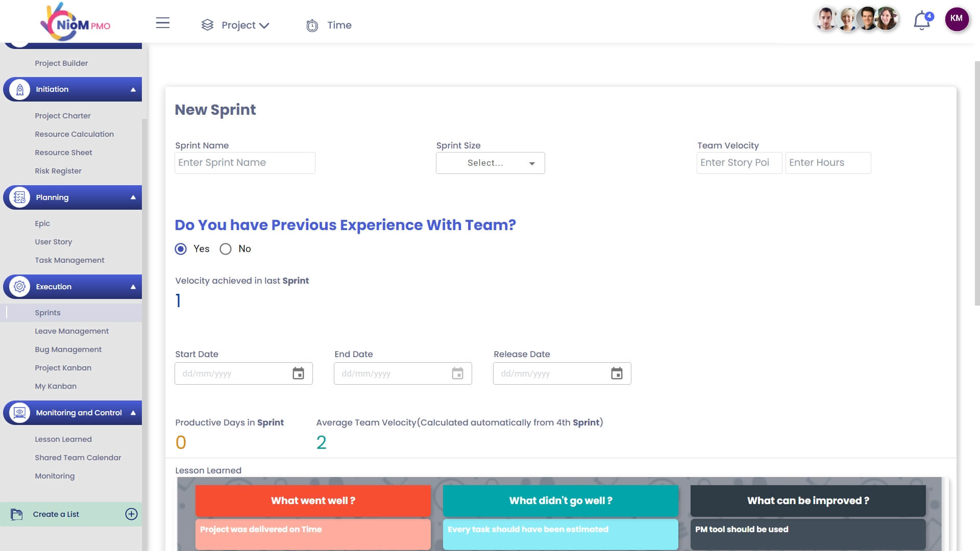980x551 pixels.
Task: Open the Risk Register link
Action: [x=58, y=171]
